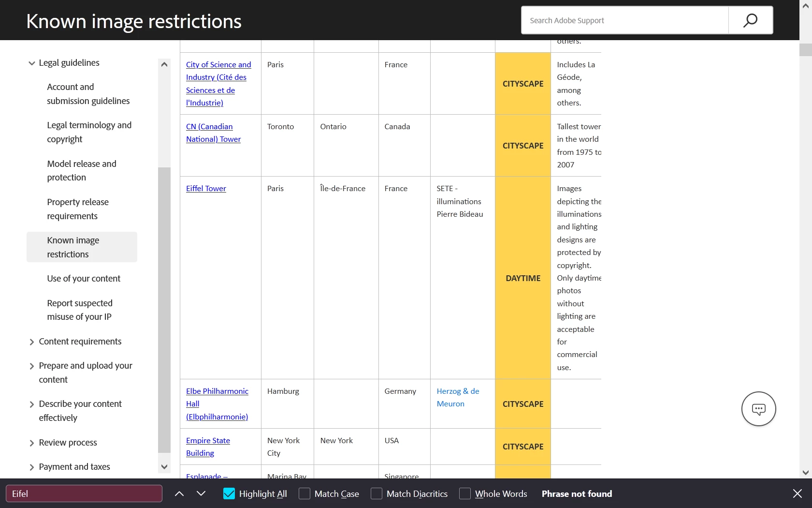This screenshot has width=812, height=508.
Task: Click CITYSCAPE cell in Elbe Philharmonic row
Action: 523,404
